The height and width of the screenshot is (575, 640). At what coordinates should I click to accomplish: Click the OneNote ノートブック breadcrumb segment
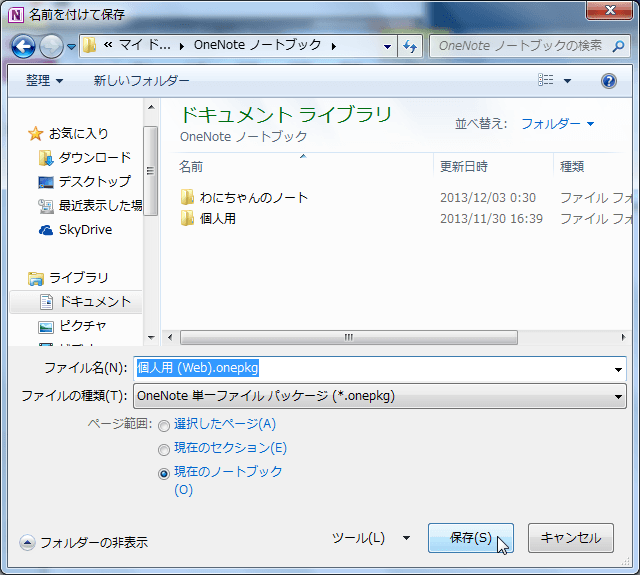coord(257,45)
